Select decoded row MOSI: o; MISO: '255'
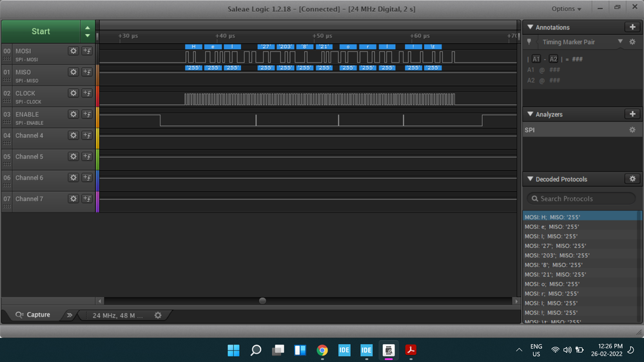The height and width of the screenshot is (362, 644). [x=581, y=284]
